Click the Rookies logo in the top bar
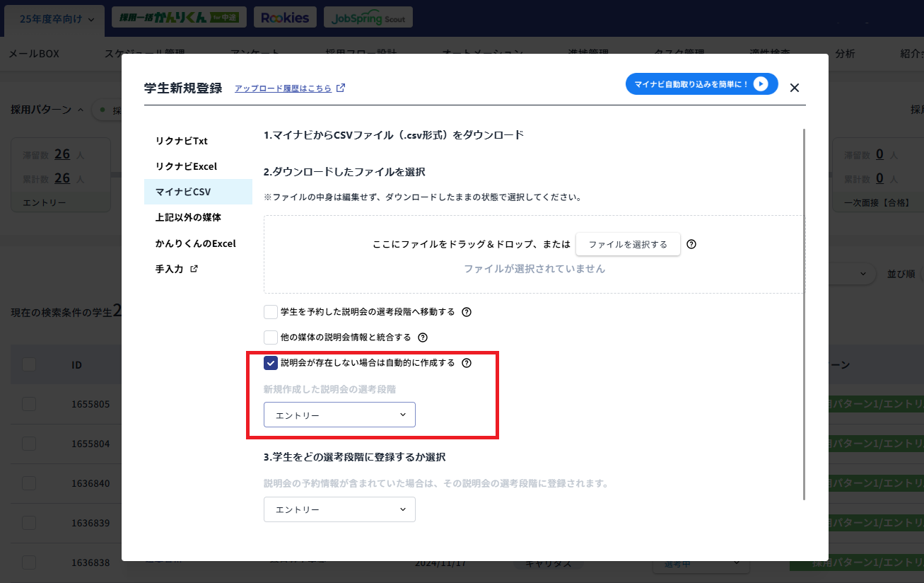The image size is (924, 583). [x=285, y=16]
